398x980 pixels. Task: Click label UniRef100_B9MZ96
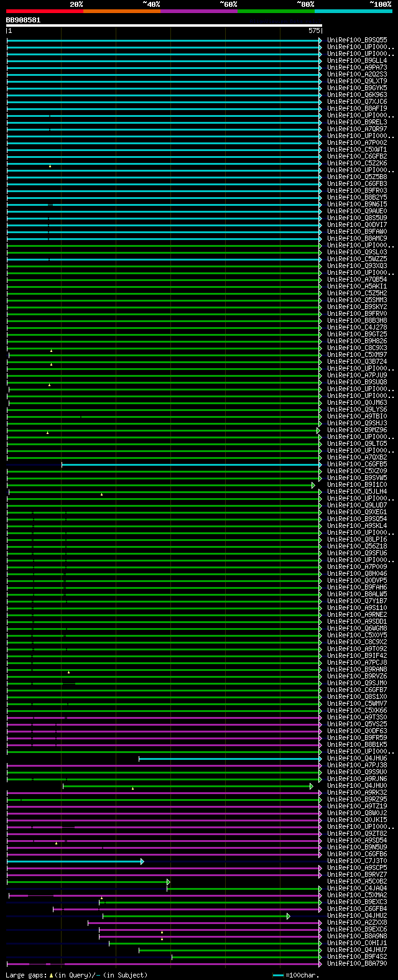pos(357,430)
